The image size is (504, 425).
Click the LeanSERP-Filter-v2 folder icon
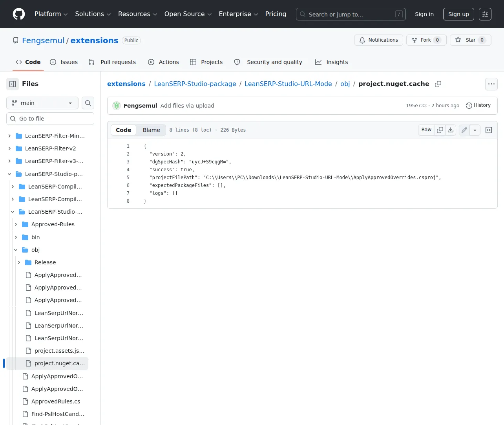coord(19,148)
